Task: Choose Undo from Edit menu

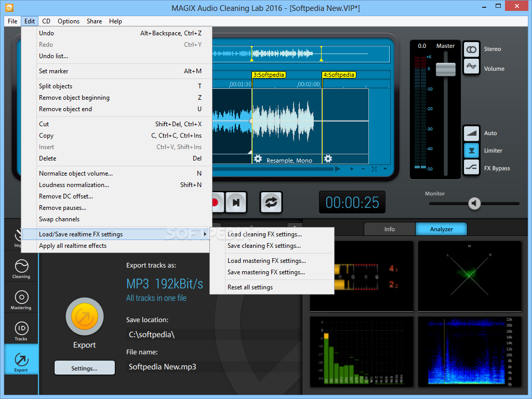Action: (x=117, y=33)
